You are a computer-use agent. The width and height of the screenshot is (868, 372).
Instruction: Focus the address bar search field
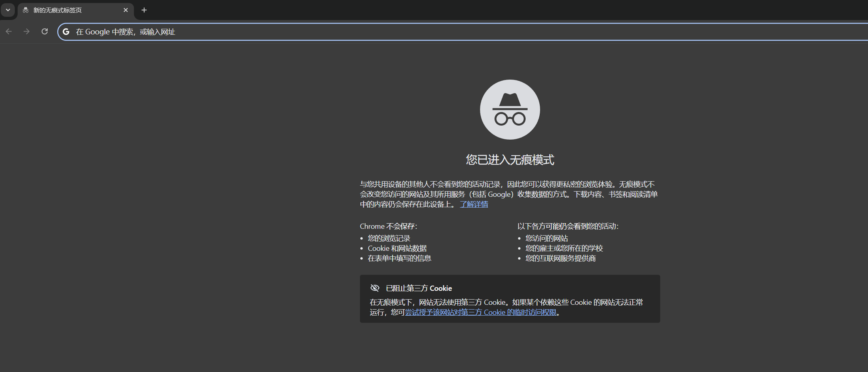point(462,32)
